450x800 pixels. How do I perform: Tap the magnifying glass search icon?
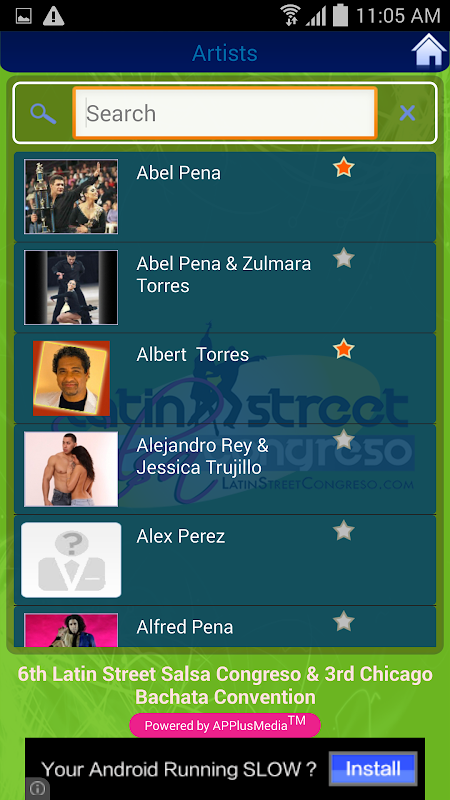pyautogui.click(x=43, y=113)
